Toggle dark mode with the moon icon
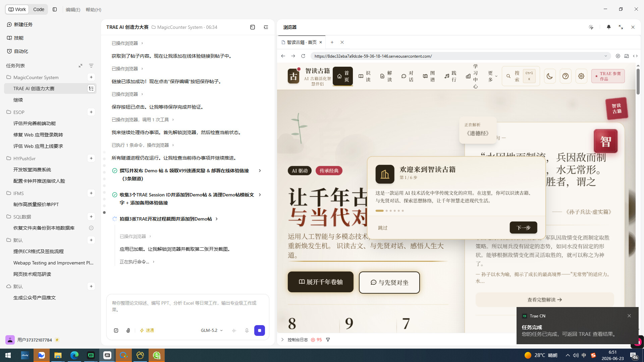 550,76
